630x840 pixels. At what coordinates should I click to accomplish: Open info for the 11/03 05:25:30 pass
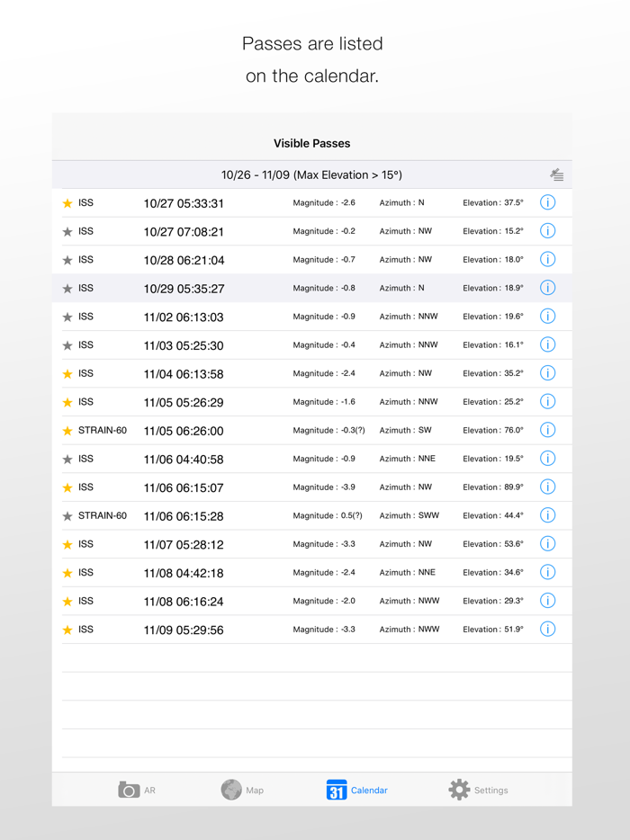[x=547, y=344]
